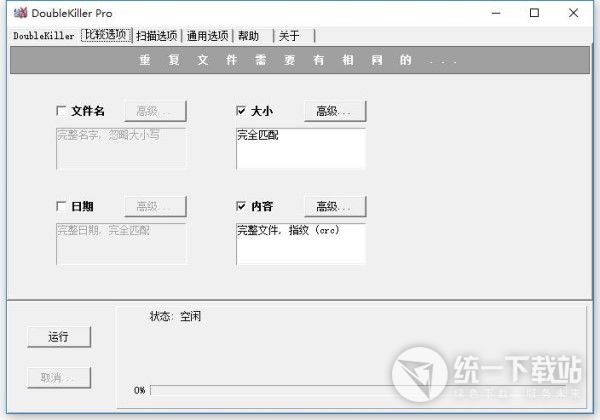The image size is (600, 420).
Task: Enable the 文件名 checkbox
Action: coord(61,111)
